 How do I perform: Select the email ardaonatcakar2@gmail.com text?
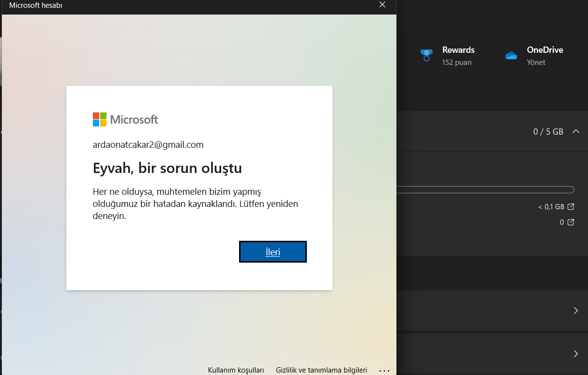click(x=148, y=144)
